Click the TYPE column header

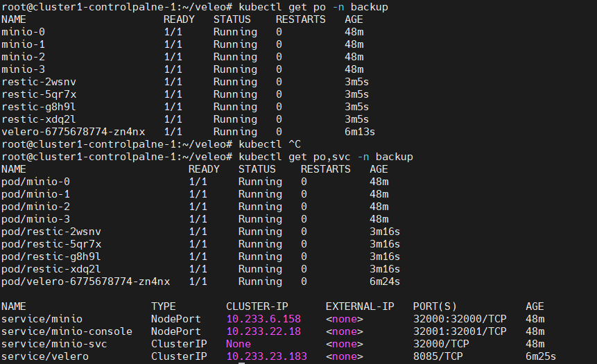coord(164,306)
